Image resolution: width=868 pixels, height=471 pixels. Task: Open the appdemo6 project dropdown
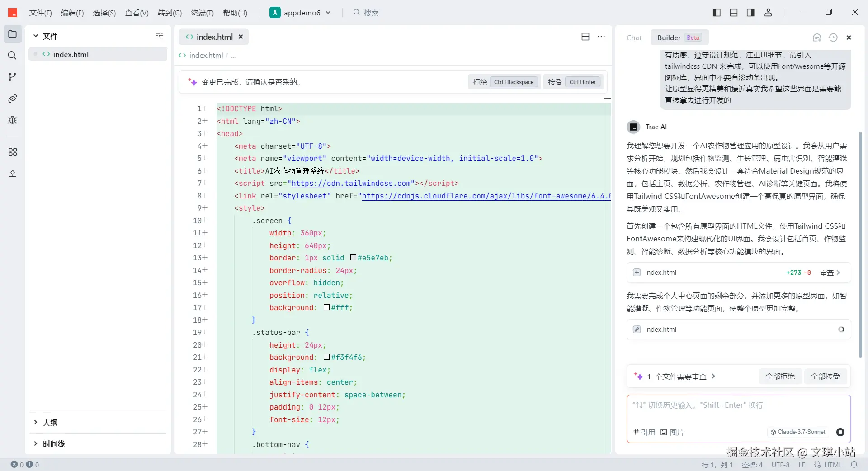(301, 13)
